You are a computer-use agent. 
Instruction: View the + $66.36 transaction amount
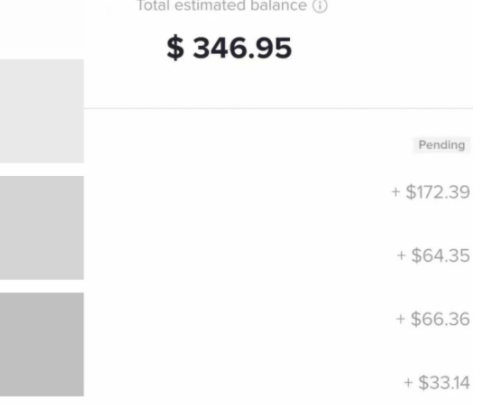pyautogui.click(x=433, y=319)
